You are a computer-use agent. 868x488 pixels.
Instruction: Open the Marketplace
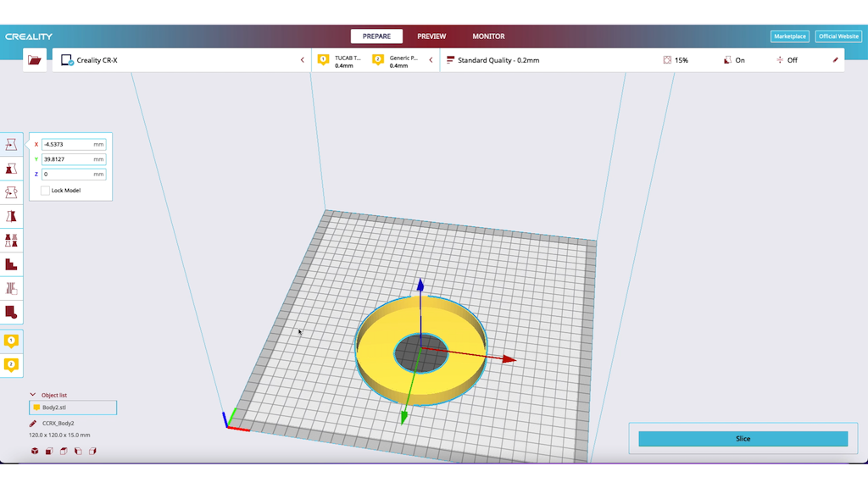coord(789,36)
